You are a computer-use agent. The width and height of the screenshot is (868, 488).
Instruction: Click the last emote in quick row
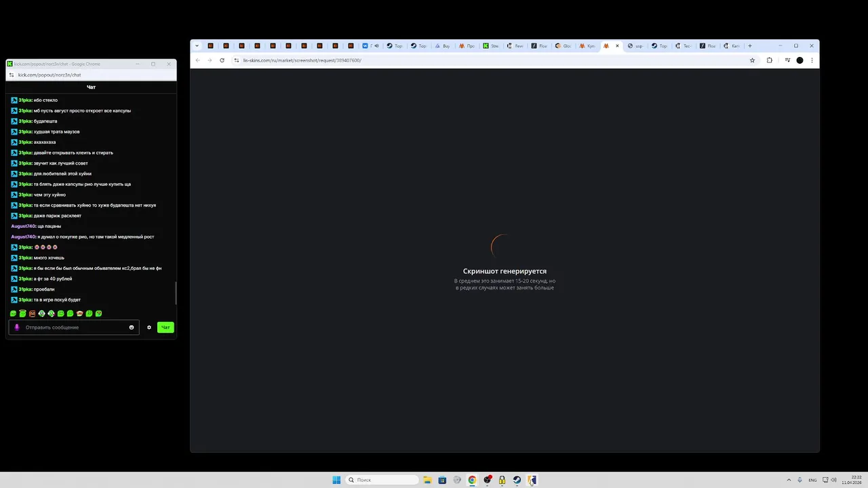pos(98,314)
